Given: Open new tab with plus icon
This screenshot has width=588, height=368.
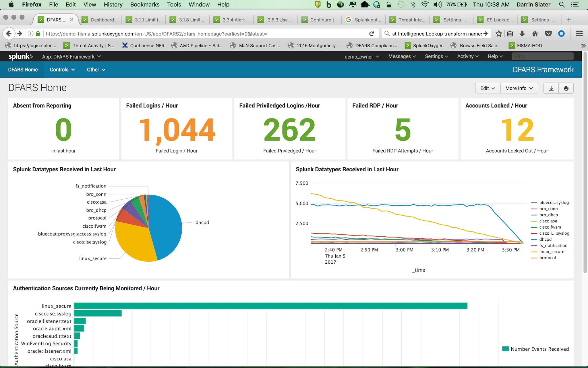Looking at the screenshot, I should 568,20.
